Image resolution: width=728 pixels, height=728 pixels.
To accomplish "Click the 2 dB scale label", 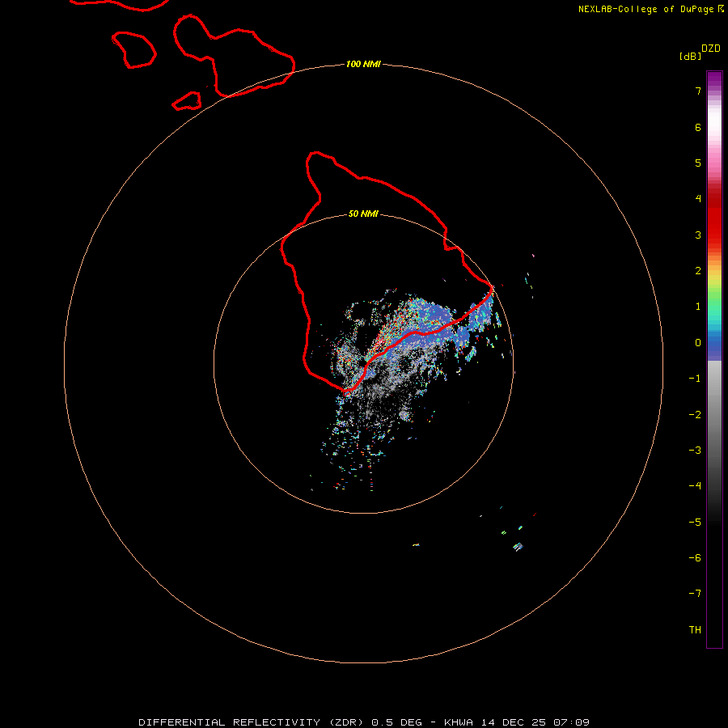I will click(x=698, y=271).
